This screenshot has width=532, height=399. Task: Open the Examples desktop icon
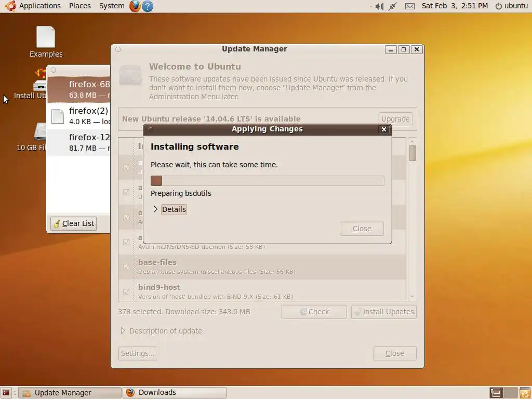point(46,42)
